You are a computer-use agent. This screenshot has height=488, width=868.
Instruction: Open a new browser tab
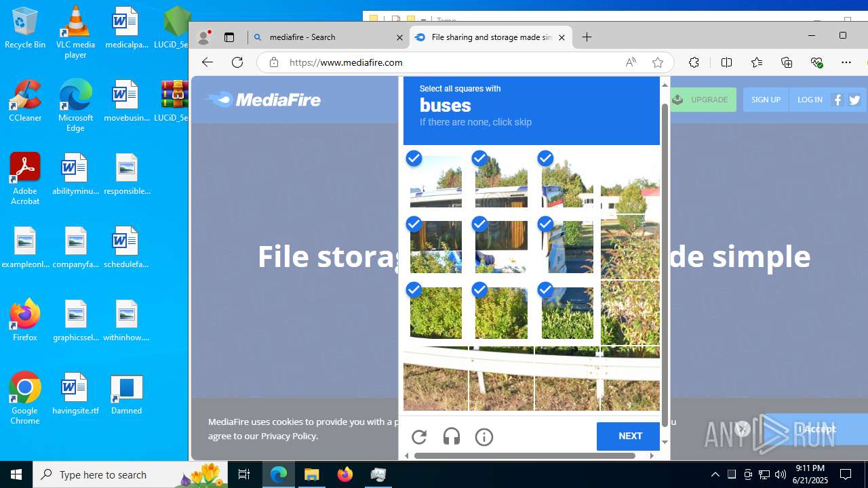[587, 37]
